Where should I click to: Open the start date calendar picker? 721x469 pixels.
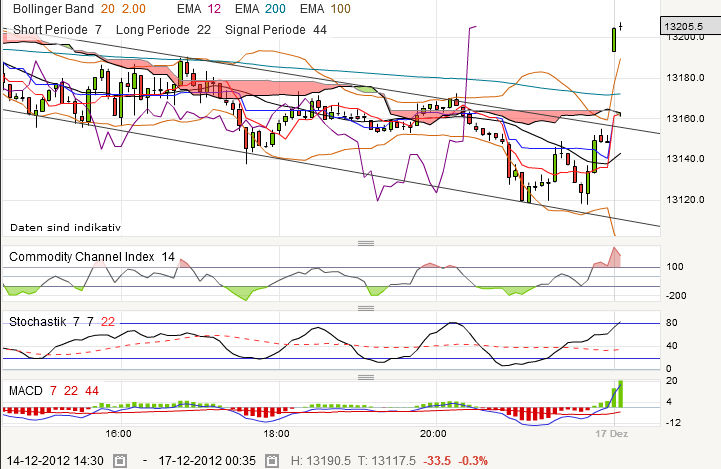click(120, 460)
